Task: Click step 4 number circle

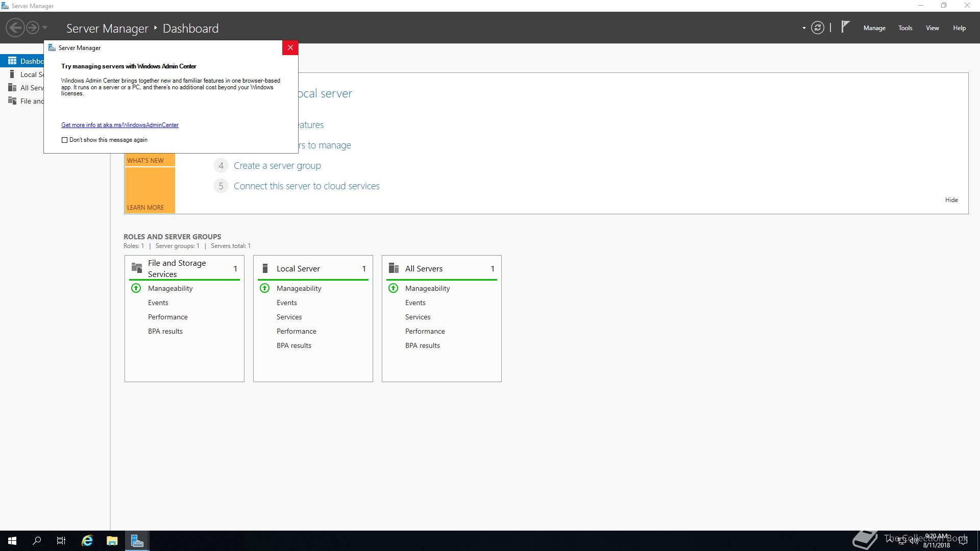Action: (220, 166)
